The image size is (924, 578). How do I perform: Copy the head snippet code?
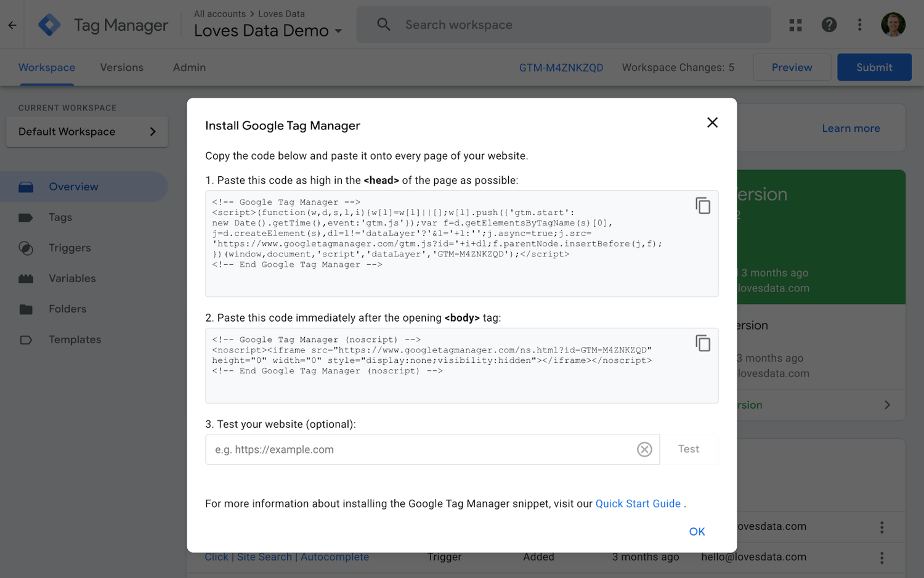(x=703, y=206)
